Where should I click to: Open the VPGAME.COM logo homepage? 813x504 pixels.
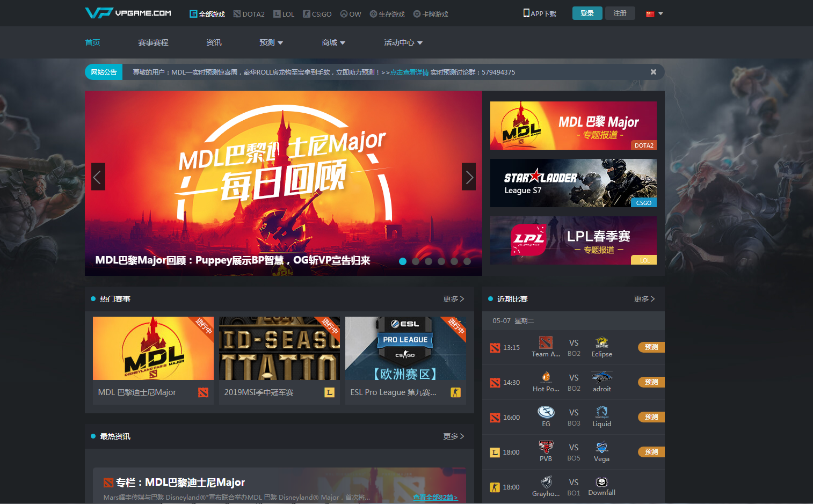(x=128, y=13)
